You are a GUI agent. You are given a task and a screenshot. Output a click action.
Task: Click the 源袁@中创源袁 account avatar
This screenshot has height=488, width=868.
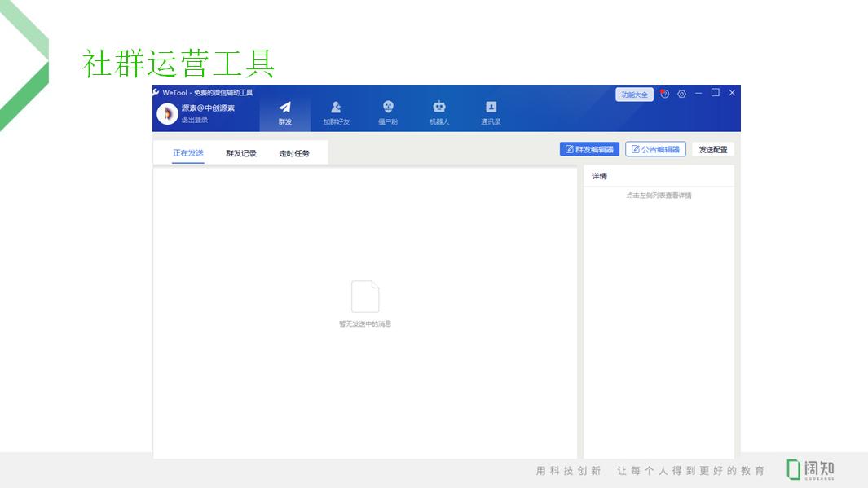pos(168,111)
